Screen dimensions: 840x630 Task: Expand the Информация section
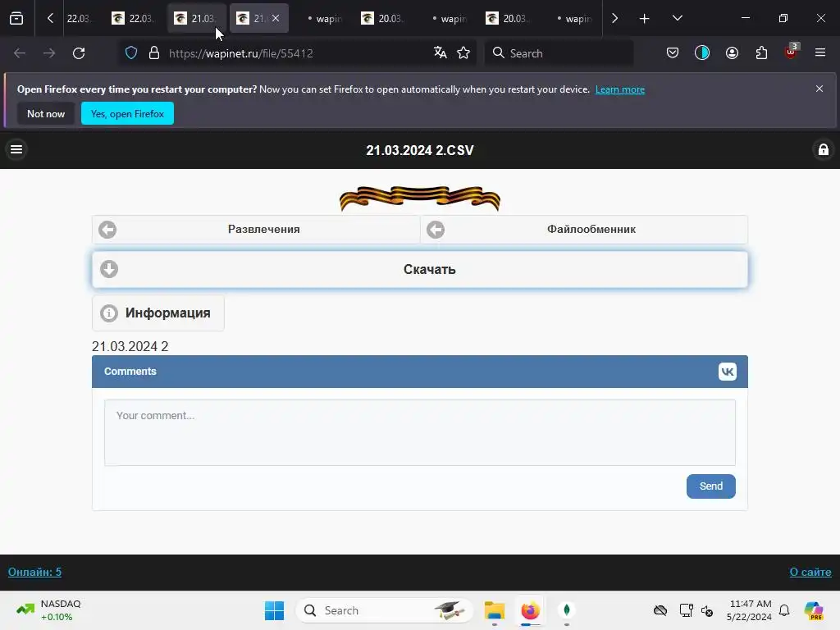[x=158, y=313]
